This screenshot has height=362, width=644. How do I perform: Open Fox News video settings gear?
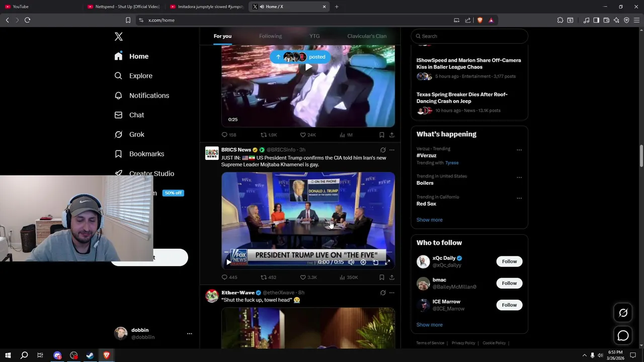[x=363, y=262]
